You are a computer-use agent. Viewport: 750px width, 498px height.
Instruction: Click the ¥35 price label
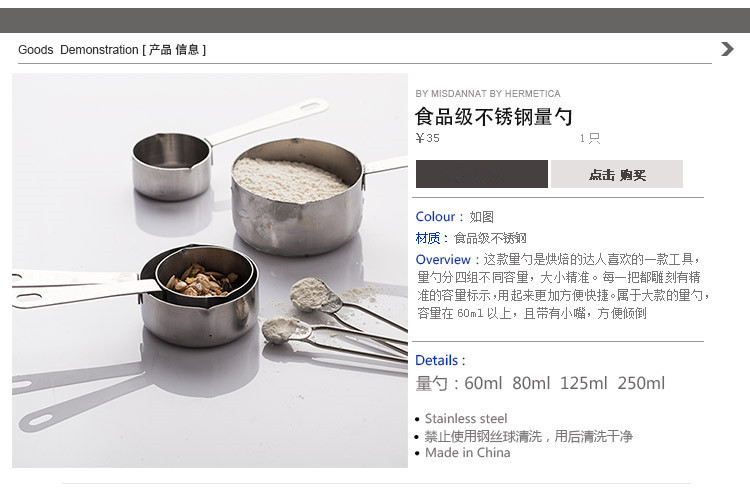click(428, 138)
